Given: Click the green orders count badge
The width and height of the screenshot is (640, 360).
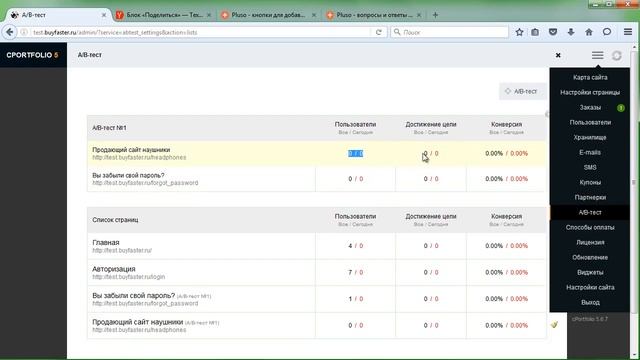Looking at the screenshot, I should 621,108.
